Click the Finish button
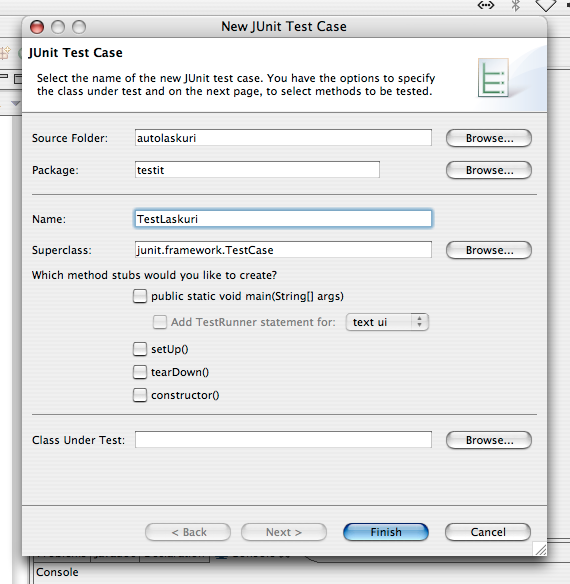The height and width of the screenshot is (584, 570). pyautogui.click(x=386, y=532)
